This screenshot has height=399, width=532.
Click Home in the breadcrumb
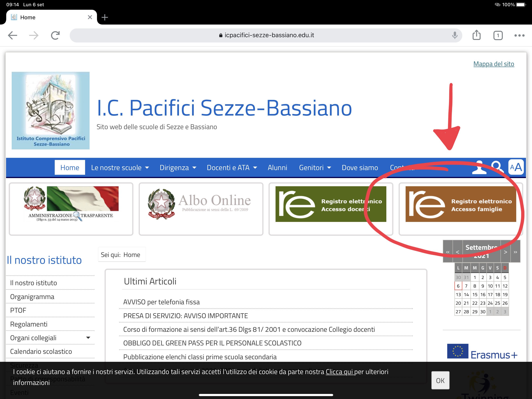pyautogui.click(x=132, y=255)
